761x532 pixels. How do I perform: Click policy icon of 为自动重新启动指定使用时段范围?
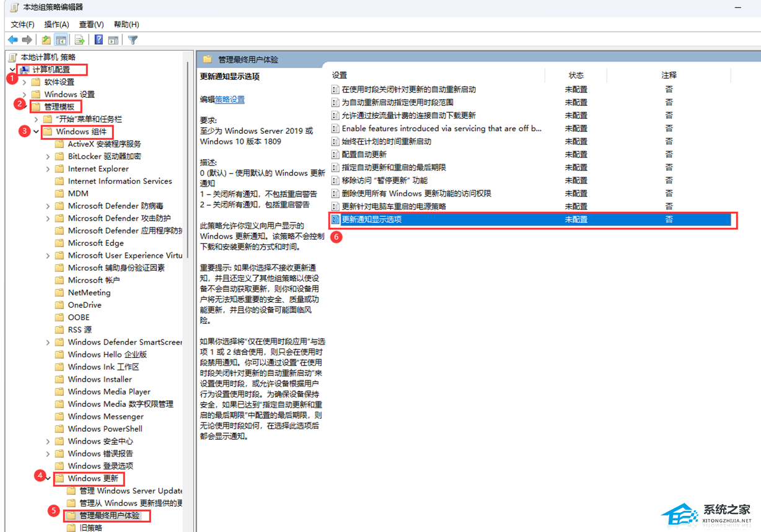click(335, 102)
